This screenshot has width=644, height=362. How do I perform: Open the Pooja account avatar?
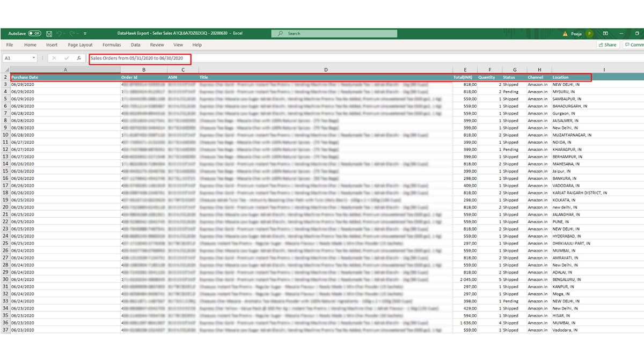[x=590, y=33]
